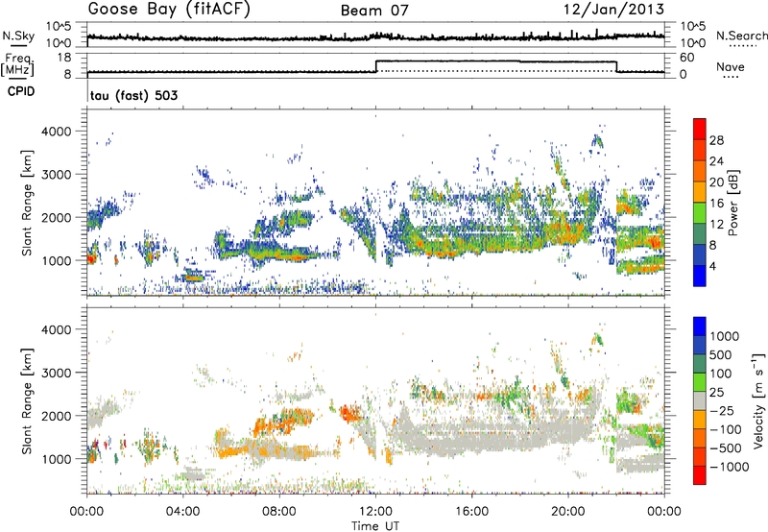Pick the bright blue bottom Power color bar segment
This screenshot has width=768, height=532.
(x=700, y=277)
